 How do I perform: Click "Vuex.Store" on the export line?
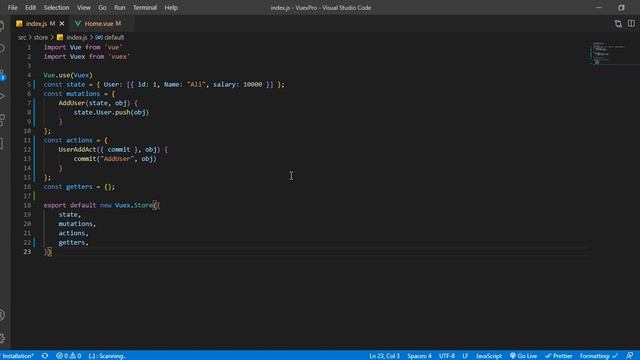133,205
